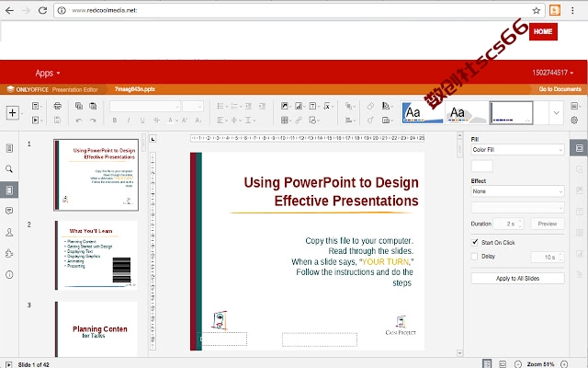Open the Comments sidebar icon
The height and width of the screenshot is (368, 588).
pos(9,211)
